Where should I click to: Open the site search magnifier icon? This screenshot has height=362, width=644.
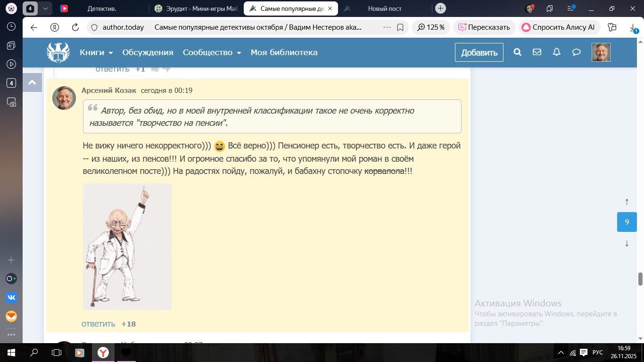point(517,52)
